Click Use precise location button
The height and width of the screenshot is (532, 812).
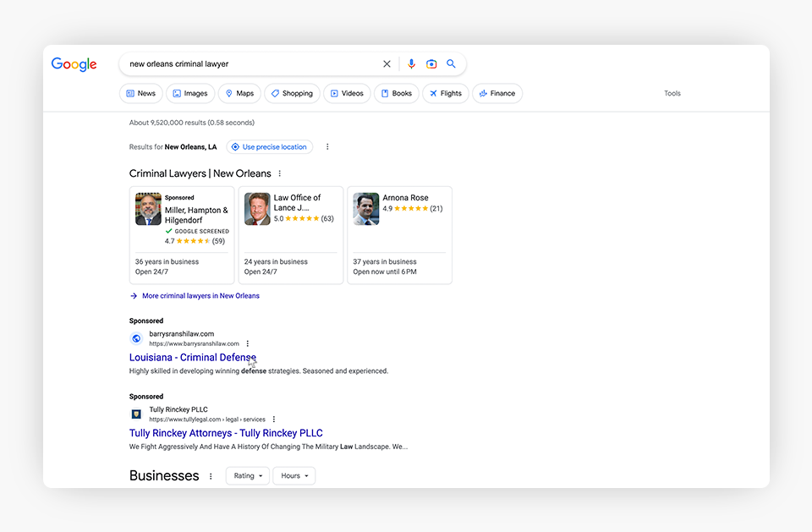[x=269, y=147]
